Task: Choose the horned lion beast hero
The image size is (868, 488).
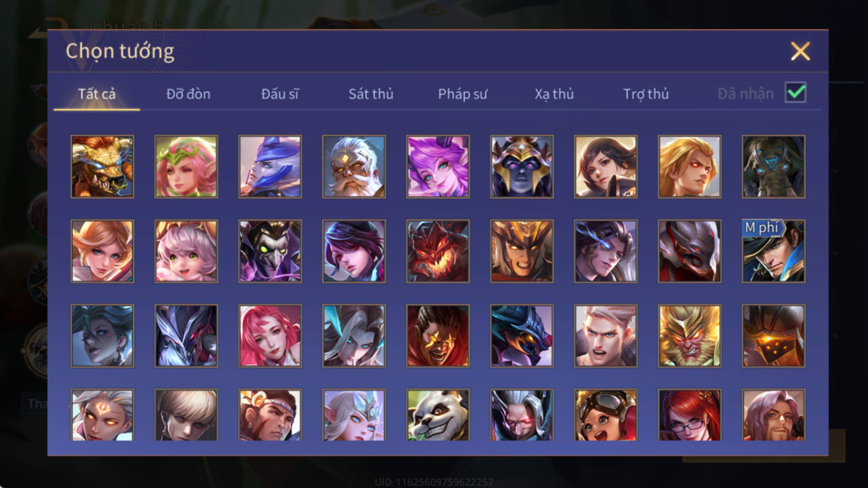Action: click(x=102, y=167)
